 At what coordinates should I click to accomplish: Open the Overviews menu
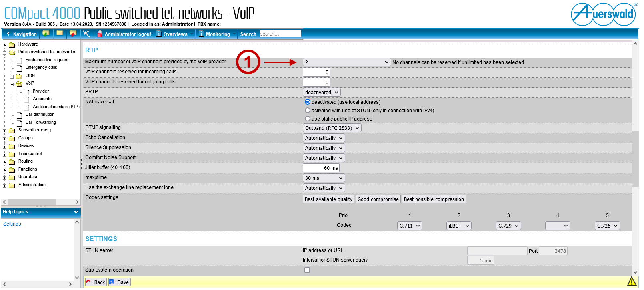175,34
